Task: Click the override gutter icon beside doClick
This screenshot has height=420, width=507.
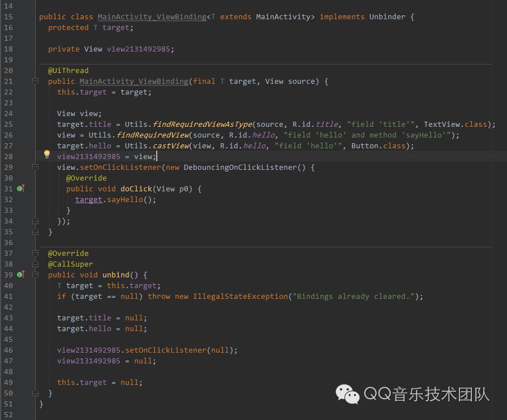Action: tap(20, 188)
